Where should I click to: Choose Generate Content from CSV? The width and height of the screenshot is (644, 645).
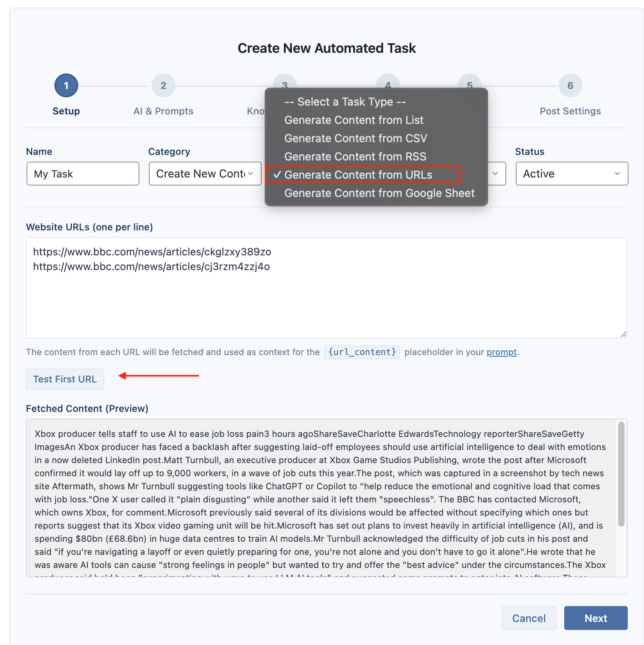tap(376, 138)
